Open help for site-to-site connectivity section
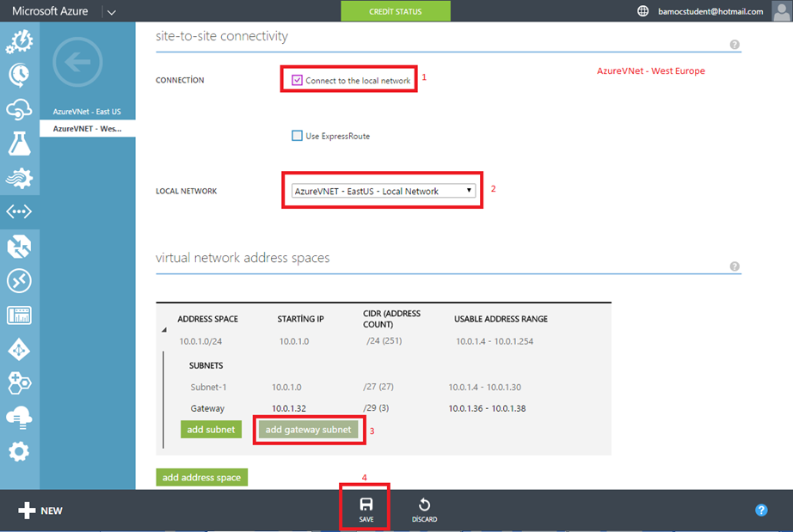 pos(735,45)
